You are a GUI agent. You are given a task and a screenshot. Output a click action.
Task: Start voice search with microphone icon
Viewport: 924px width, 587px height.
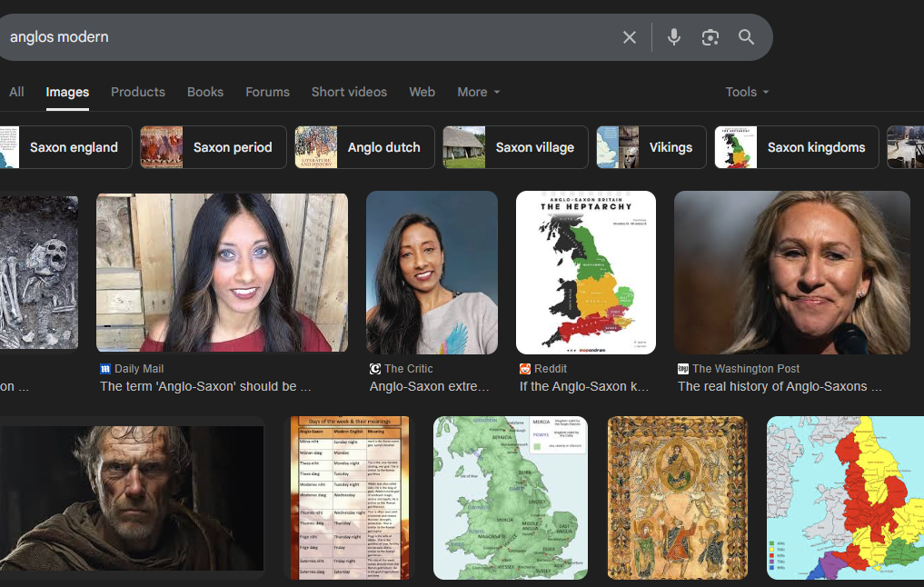pos(673,37)
